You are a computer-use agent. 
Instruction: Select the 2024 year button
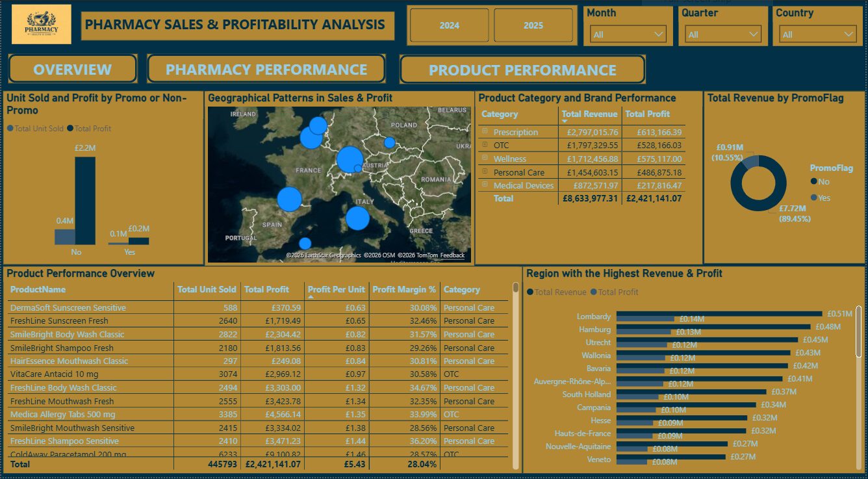click(448, 25)
